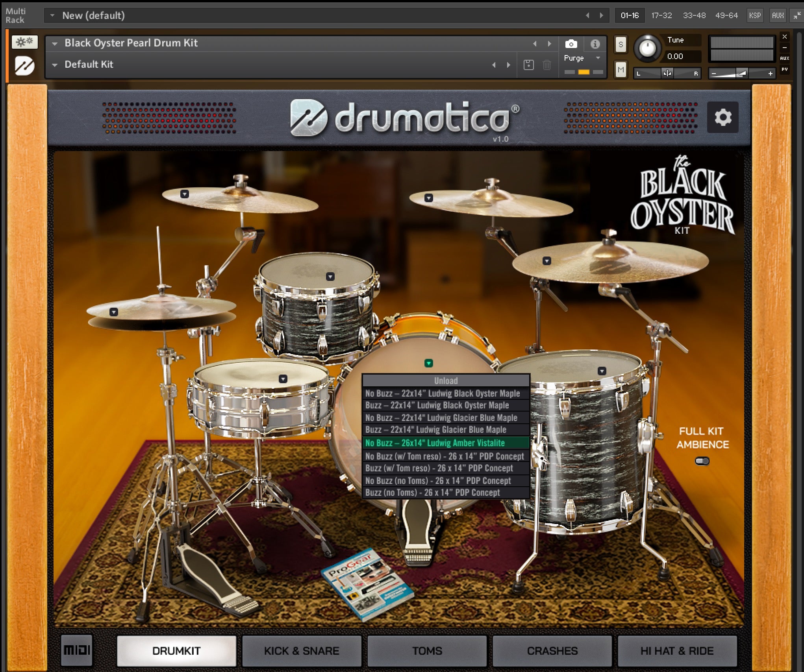This screenshot has height=672, width=804.
Task: Choose Buzz 22x14 Ludwig Black Oyster Maple
Action: point(446,405)
